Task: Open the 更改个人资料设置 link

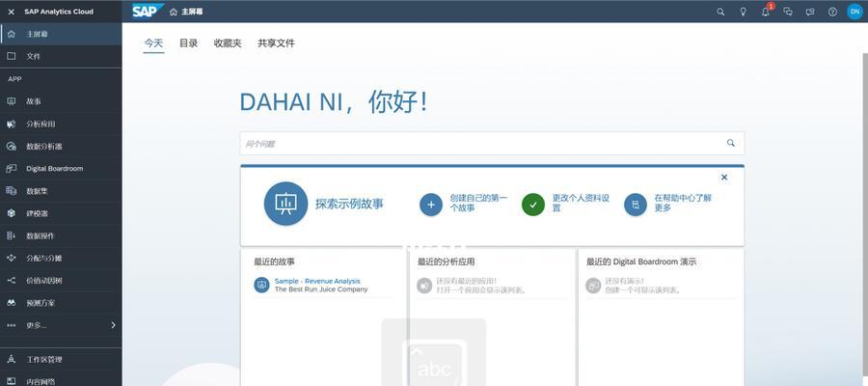Action: pos(581,204)
